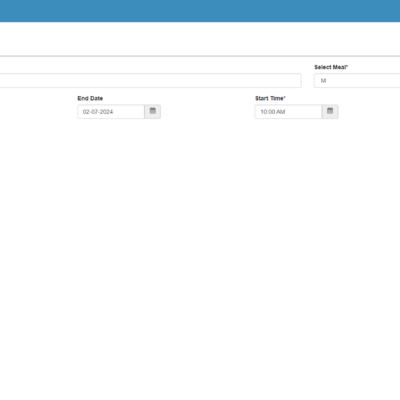400x400 pixels.
Task: Focus the long empty text field
Action: (x=151, y=81)
